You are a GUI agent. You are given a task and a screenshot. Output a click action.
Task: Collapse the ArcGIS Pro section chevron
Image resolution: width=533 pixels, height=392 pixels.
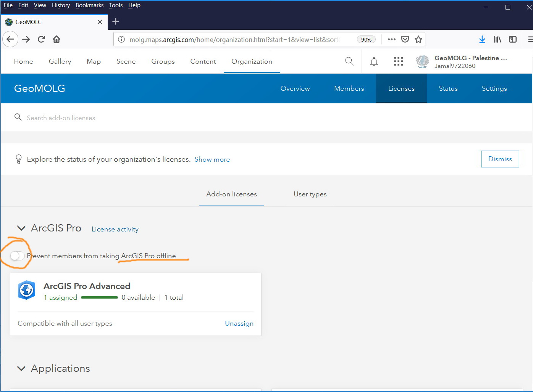coord(21,228)
